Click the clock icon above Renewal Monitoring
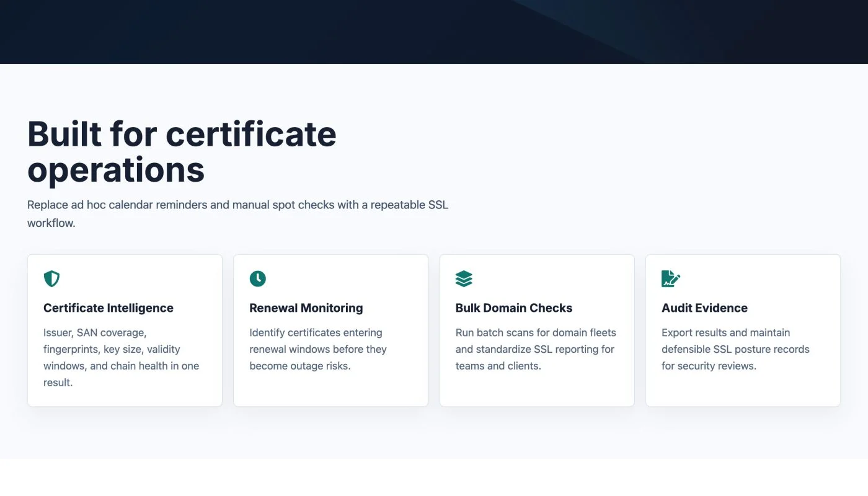Screen dimensions: 868x496 257,278
